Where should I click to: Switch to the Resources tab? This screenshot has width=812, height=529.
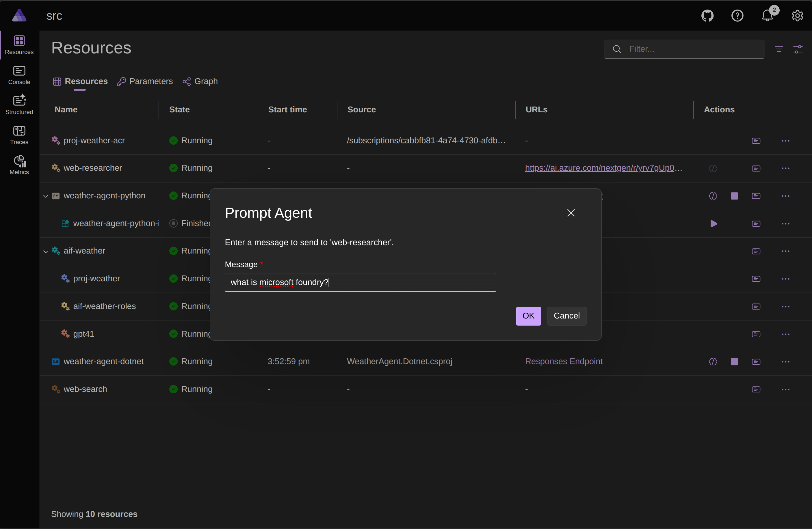click(x=80, y=81)
